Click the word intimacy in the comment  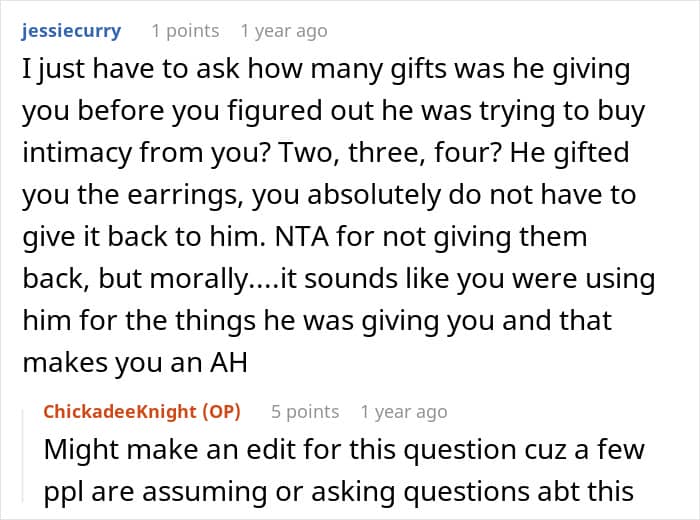coord(77,153)
